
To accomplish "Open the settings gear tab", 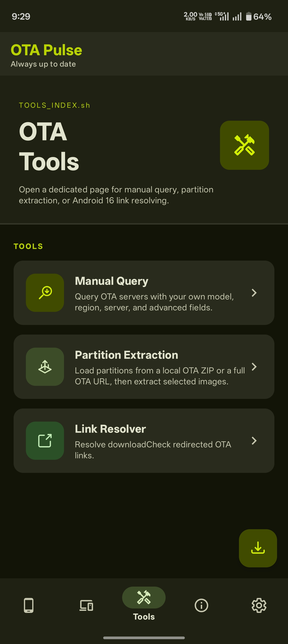I will pyautogui.click(x=259, y=605).
